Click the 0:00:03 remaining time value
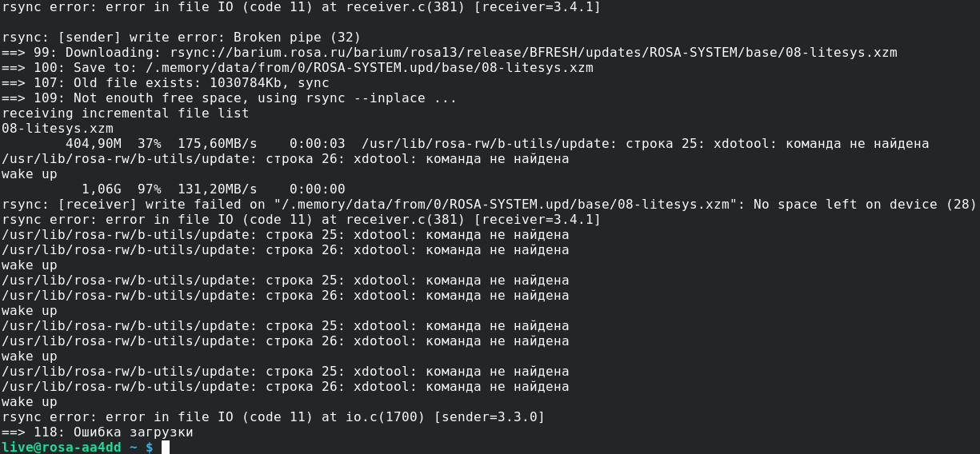 coord(318,144)
